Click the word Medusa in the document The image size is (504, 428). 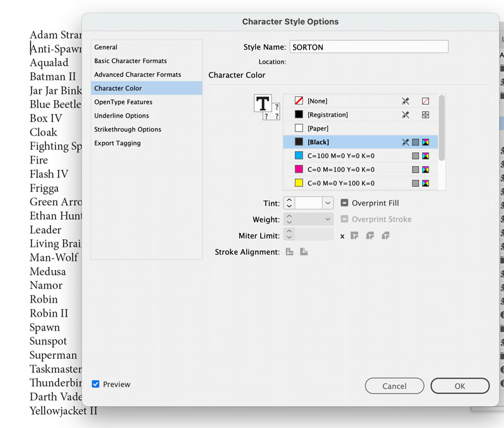[x=48, y=272]
